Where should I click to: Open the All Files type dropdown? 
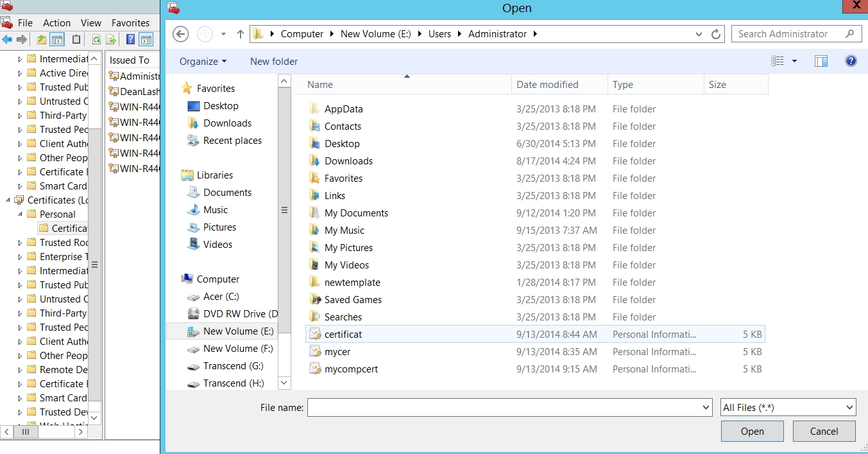click(x=788, y=408)
